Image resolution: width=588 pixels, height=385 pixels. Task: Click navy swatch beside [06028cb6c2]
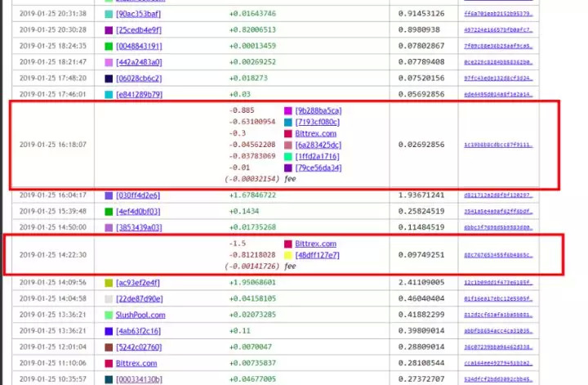[x=109, y=78]
